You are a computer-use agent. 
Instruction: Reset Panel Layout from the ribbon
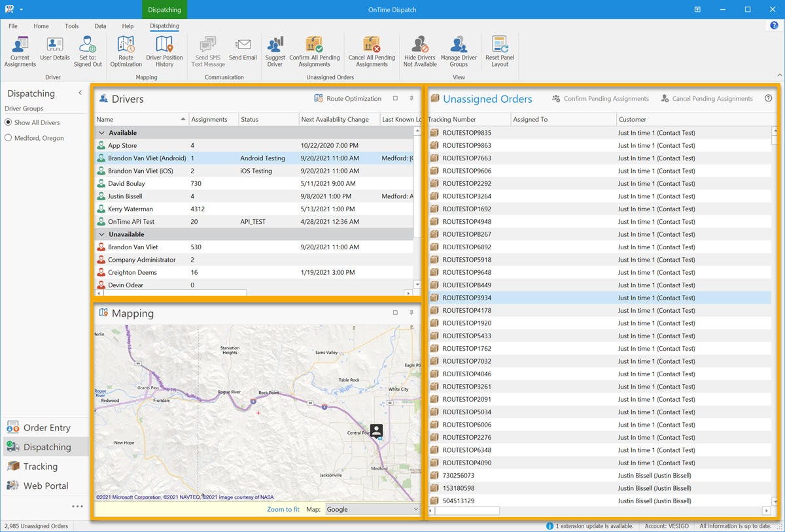click(500, 52)
